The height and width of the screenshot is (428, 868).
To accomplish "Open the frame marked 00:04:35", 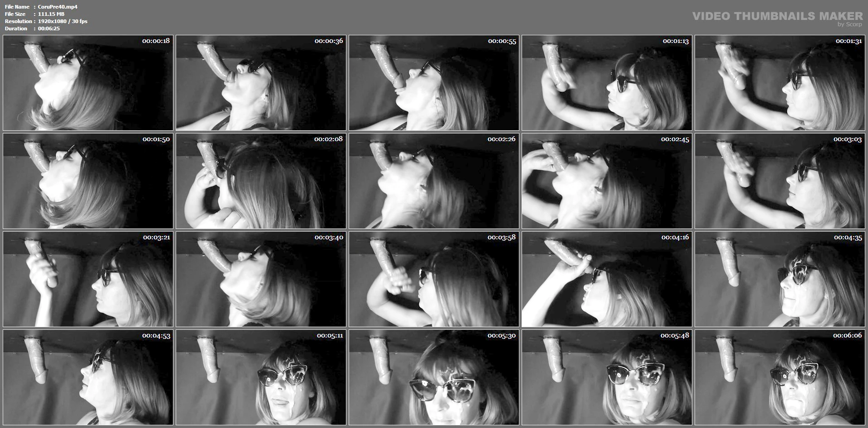I will click(780, 279).
